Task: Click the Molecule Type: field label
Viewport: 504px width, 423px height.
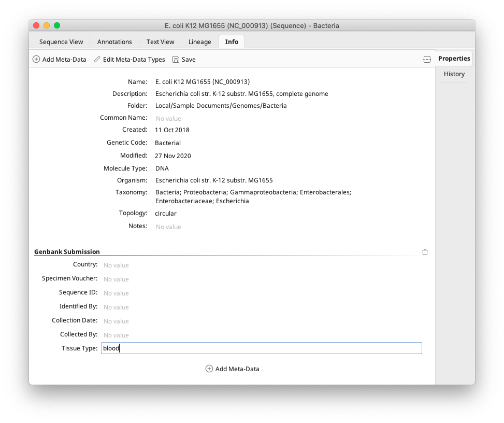Action: 125,168
